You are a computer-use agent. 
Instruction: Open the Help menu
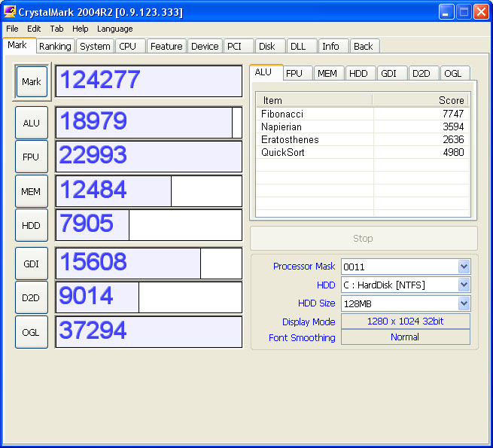pyautogui.click(x=81, y=29)
